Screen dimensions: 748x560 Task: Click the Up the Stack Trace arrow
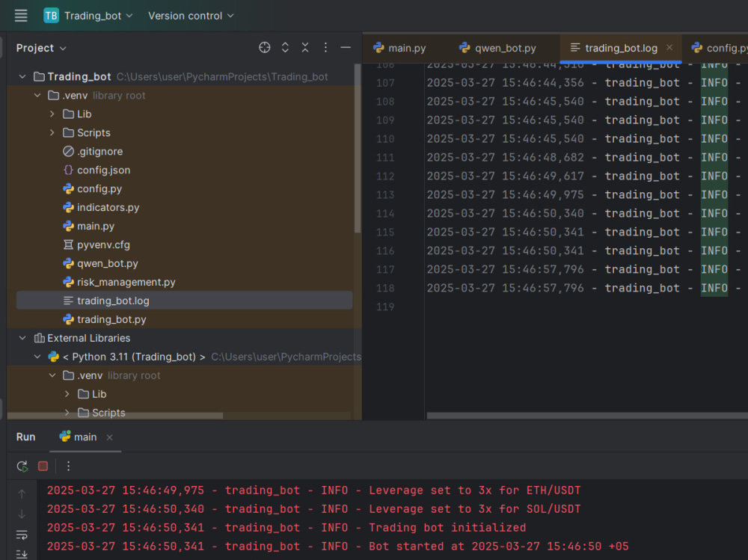pyautogui.click(x=22, y=493)
